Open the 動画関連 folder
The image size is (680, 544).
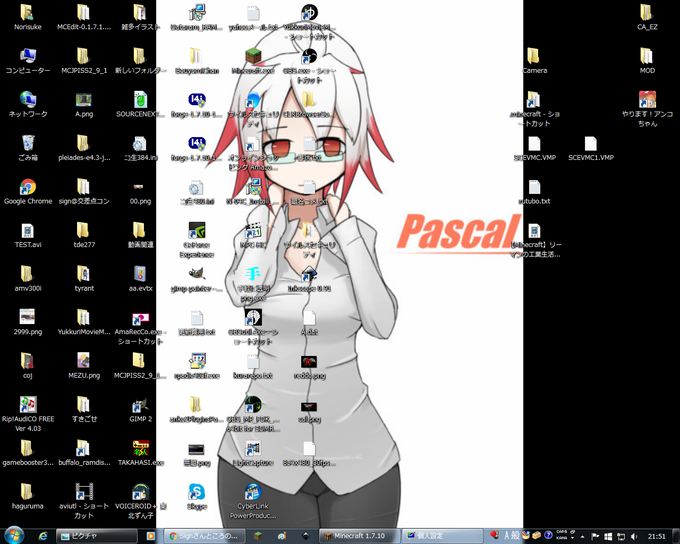point(140,235)
